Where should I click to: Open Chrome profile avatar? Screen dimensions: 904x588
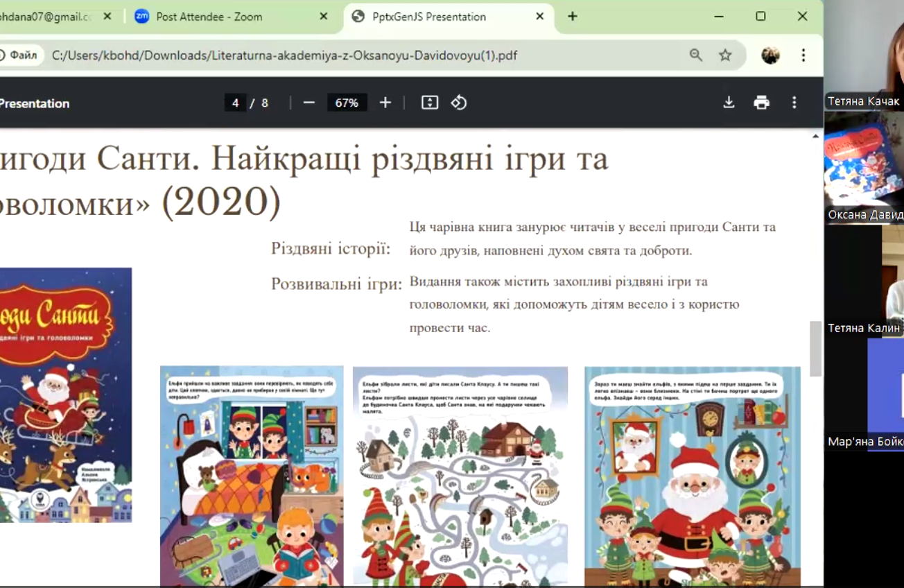pos(770,55)
